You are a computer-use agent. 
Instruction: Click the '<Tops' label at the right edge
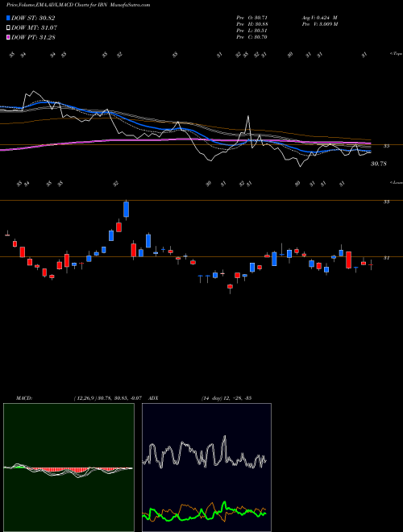(x=396, y=54)
